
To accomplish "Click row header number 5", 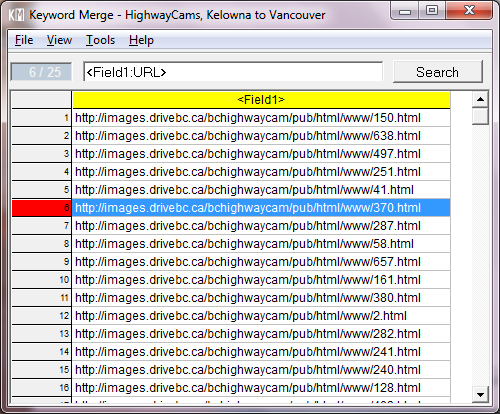I will [x=42, y=190].
